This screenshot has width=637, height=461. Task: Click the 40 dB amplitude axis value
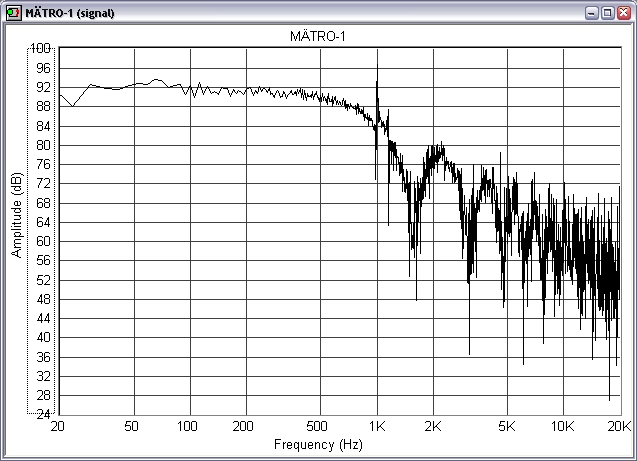(43, 338)
